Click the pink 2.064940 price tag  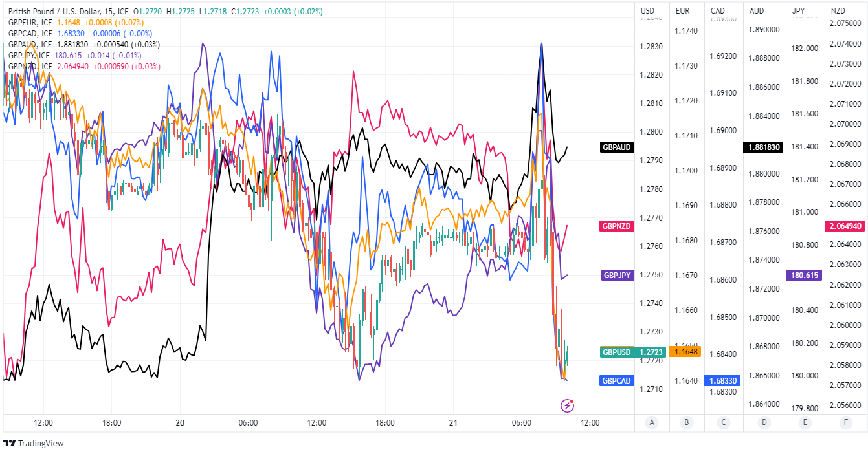pos(846,226)
